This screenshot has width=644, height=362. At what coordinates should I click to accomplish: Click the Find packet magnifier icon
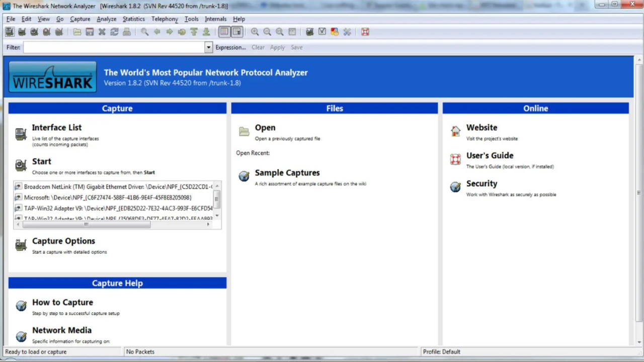tap(145, 32)
